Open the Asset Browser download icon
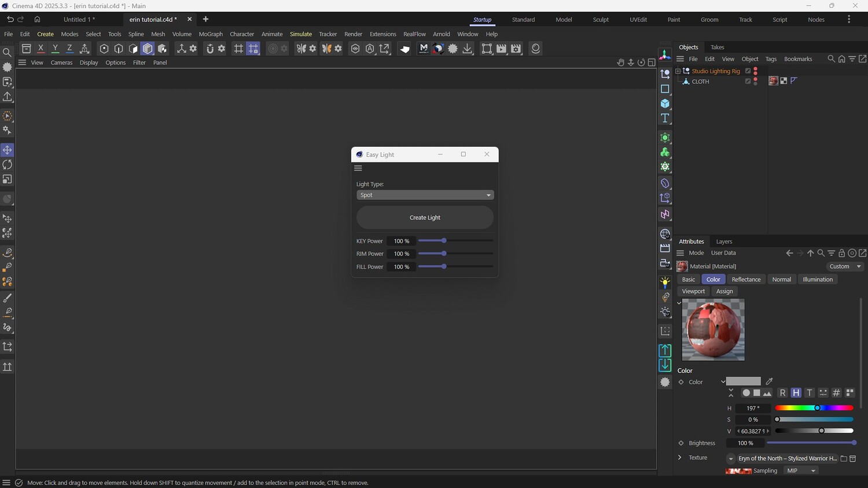This screenshot has width=868, height=488. [468, 49]
